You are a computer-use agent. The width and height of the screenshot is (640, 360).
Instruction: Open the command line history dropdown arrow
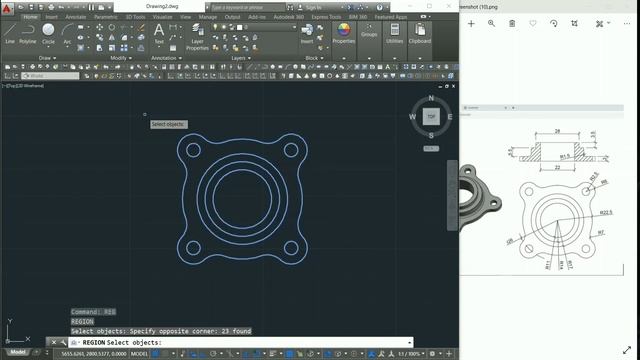(x=409, y=342)
